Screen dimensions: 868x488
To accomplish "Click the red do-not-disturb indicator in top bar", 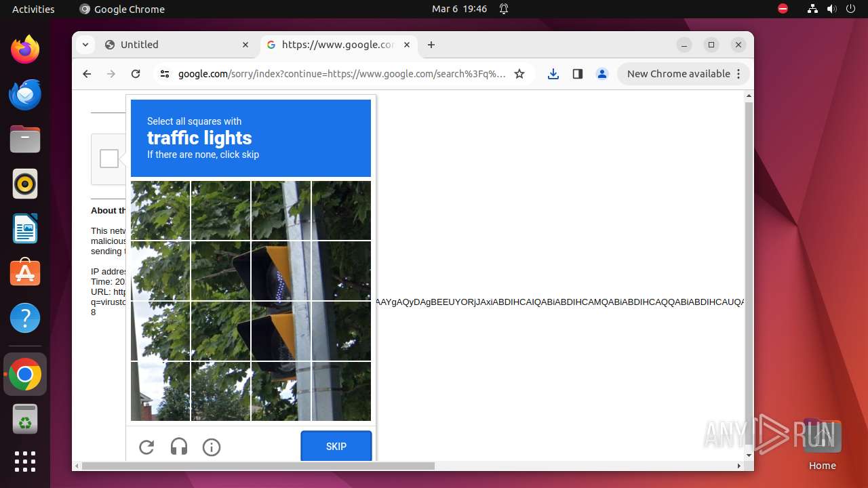I will [x=783, y=9].
